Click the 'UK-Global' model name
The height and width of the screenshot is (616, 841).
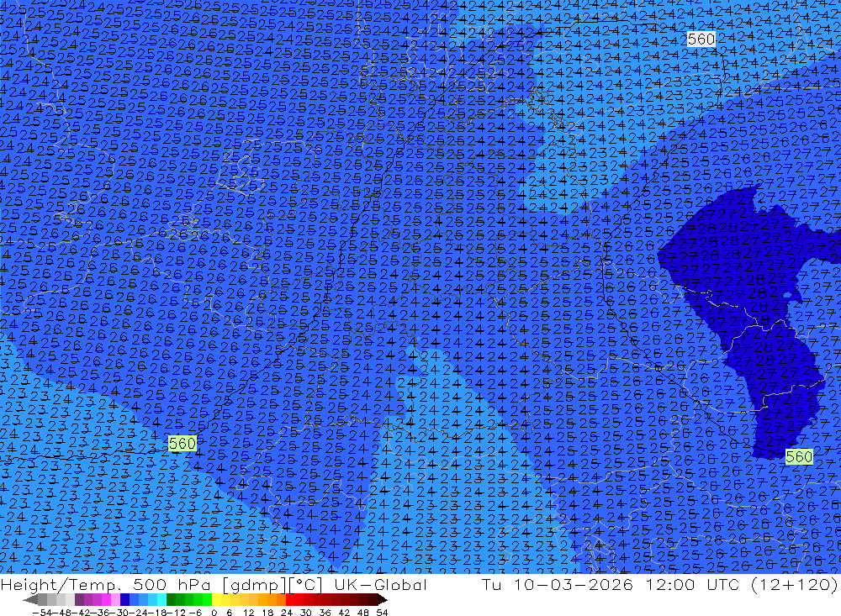[380, 584]
